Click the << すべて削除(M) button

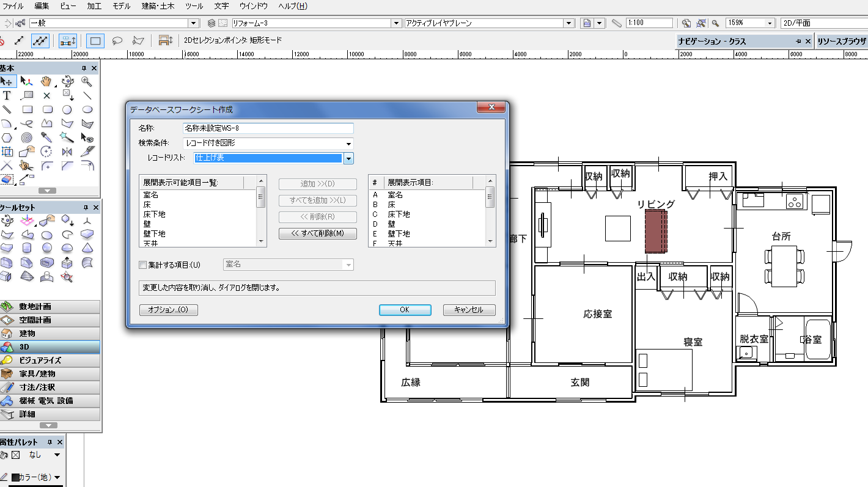coord(317,233)
